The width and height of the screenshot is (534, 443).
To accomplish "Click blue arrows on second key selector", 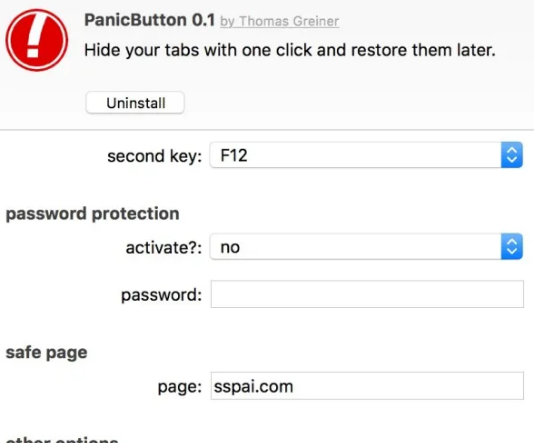I will pyautogui.click(x=512, y=155).
